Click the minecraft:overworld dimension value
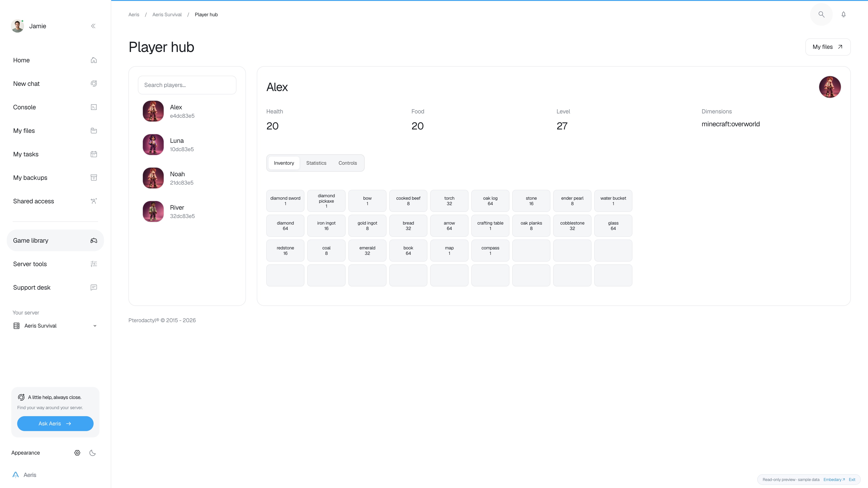868x488 pixels. coord(731,124)
